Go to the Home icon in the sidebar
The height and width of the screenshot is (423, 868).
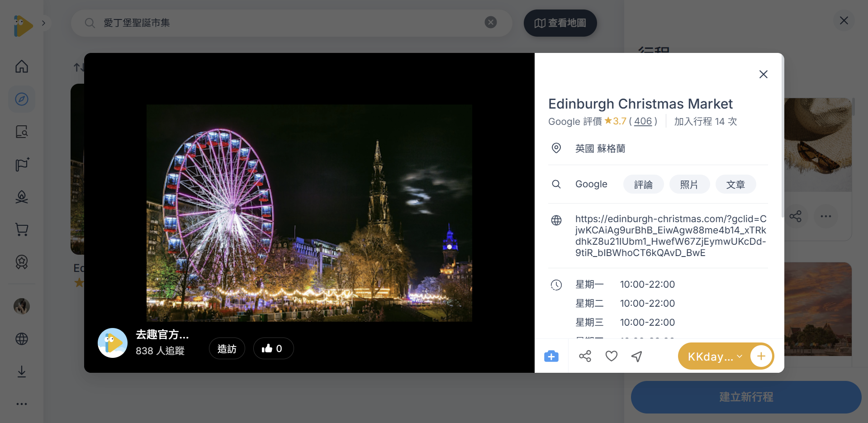(22, 67)
